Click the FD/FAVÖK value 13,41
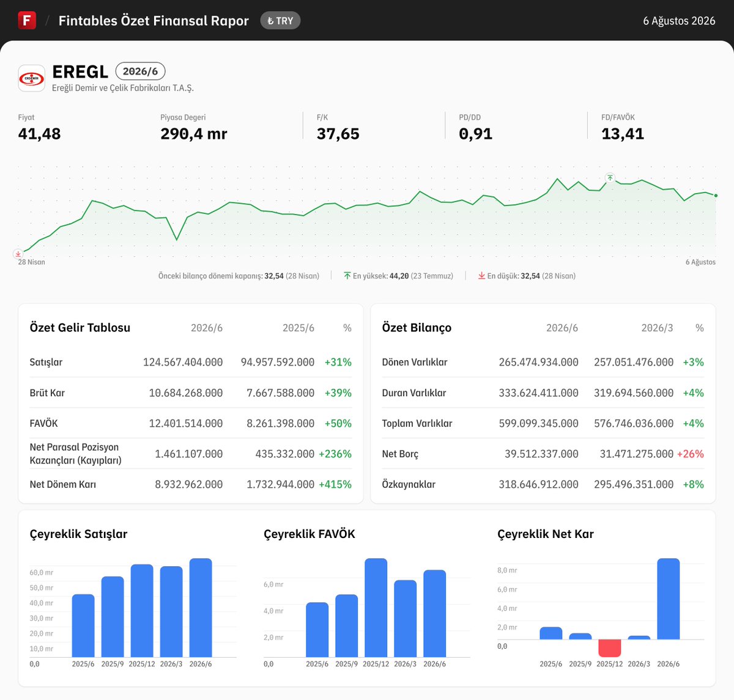The image size is (734, 700). pyautogui.click(x=623, y=134)
